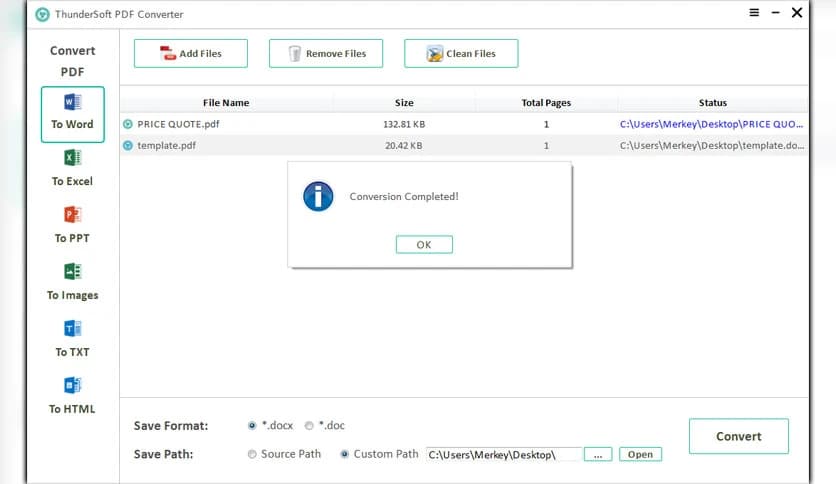Open the To Images conversion mode
Screen dimensions: 836x484
pyautogui.click(x=73, y=282)
